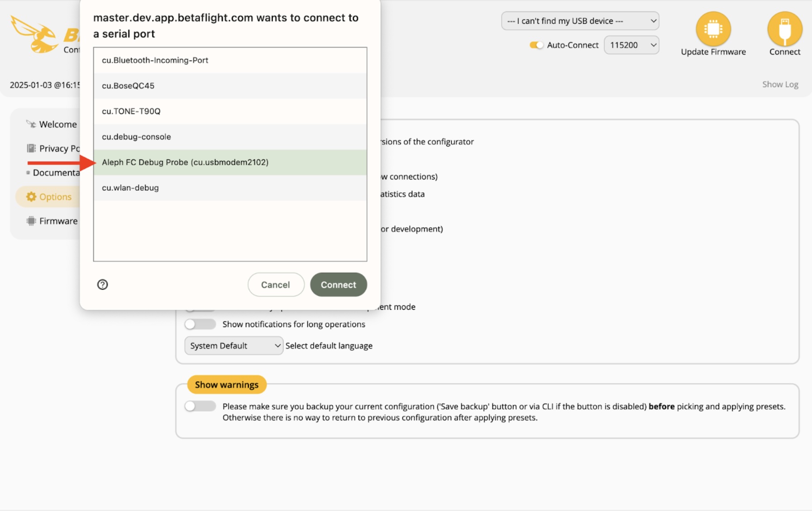Click the Show warnings heading
812x511 pixels.
coord(227,384)
